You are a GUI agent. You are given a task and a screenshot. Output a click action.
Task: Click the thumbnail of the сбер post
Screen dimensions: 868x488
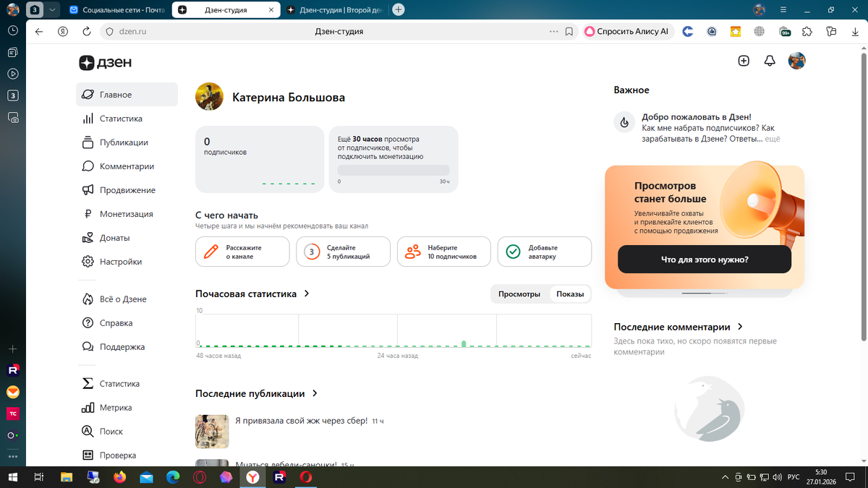(x=212, y=432)
